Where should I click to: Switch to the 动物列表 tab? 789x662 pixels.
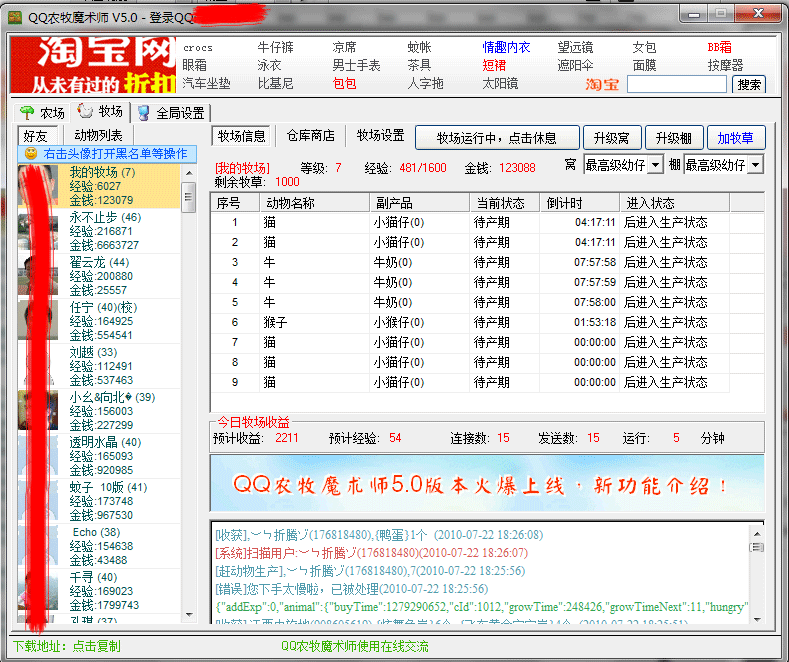98,135
